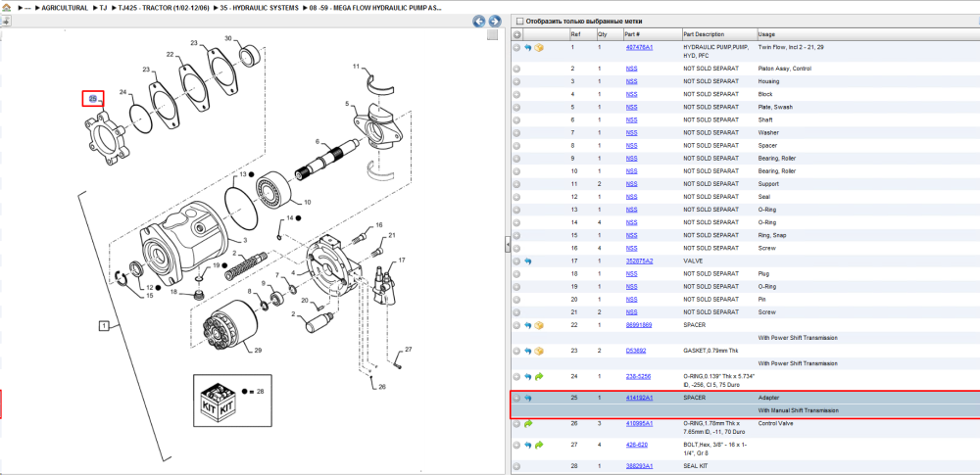
Task: Click the yellow box icon in row 23 GASKET
Action: click(x=539, y=351)
